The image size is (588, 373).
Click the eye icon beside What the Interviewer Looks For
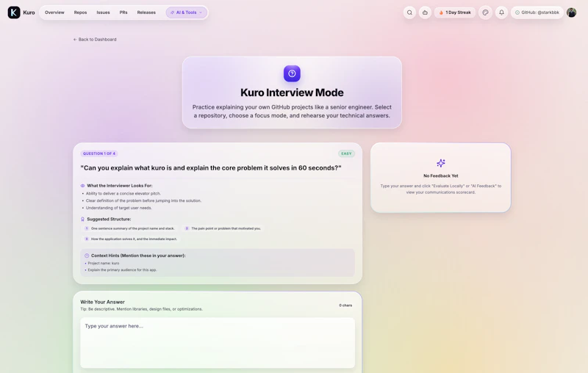82,186
